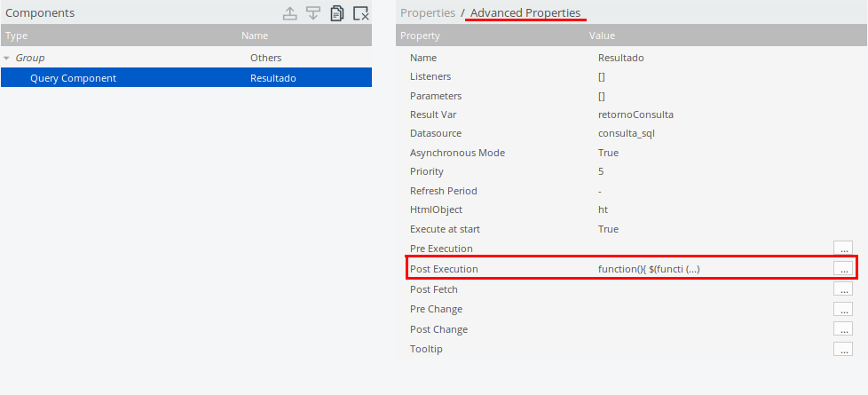
Task: Click the move component down icon
Action: [312, 13]
